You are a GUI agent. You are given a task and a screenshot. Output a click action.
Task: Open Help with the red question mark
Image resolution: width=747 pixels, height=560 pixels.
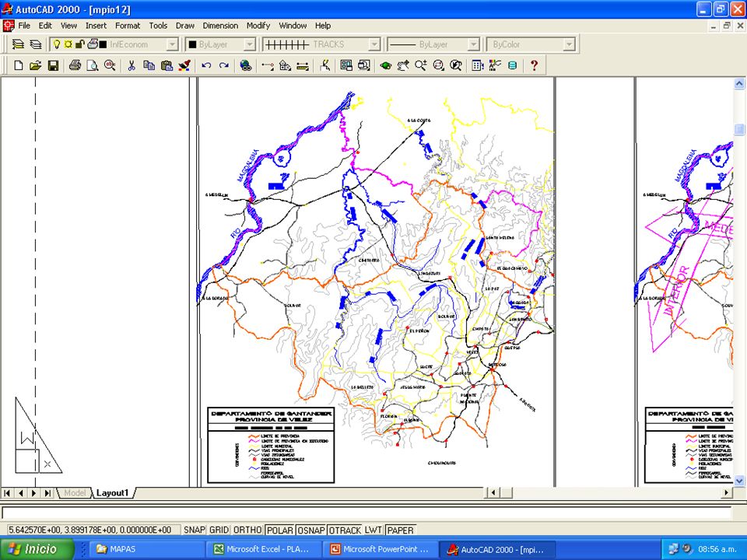(534, 65)
